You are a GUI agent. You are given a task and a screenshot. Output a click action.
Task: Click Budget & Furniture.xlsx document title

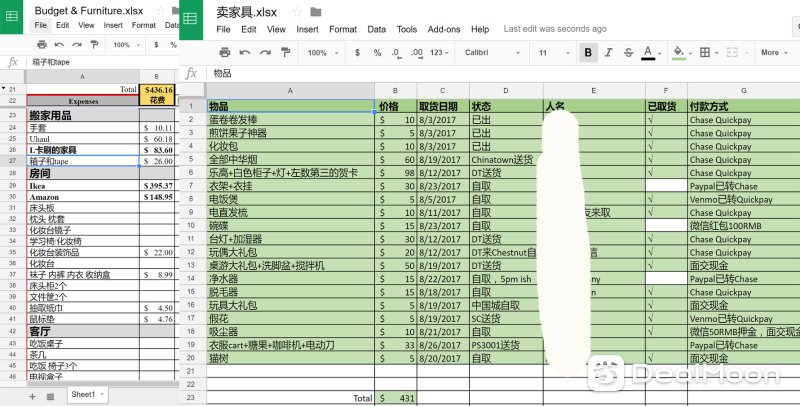(x=89, y=11)
